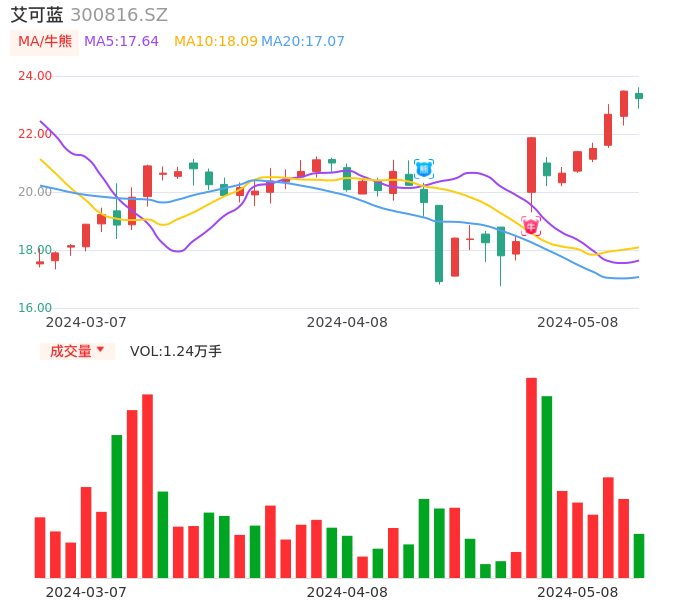This screenshot has width=686, height=606.
Task: Click the red bull signal marker
Action: (531, 226)
